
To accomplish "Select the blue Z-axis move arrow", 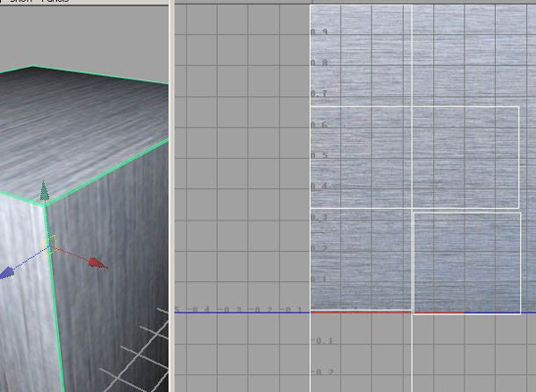I will pyautogui.click(x=7, y=272).
